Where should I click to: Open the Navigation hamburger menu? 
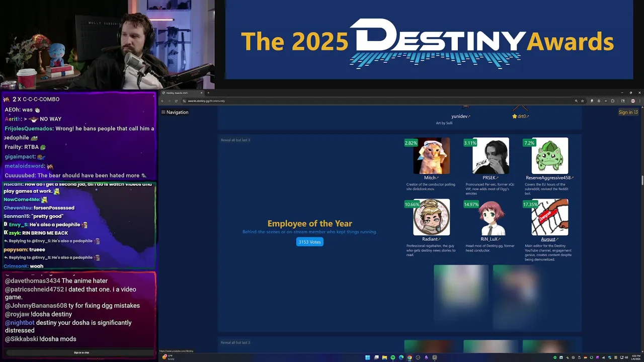click(175, 112)
